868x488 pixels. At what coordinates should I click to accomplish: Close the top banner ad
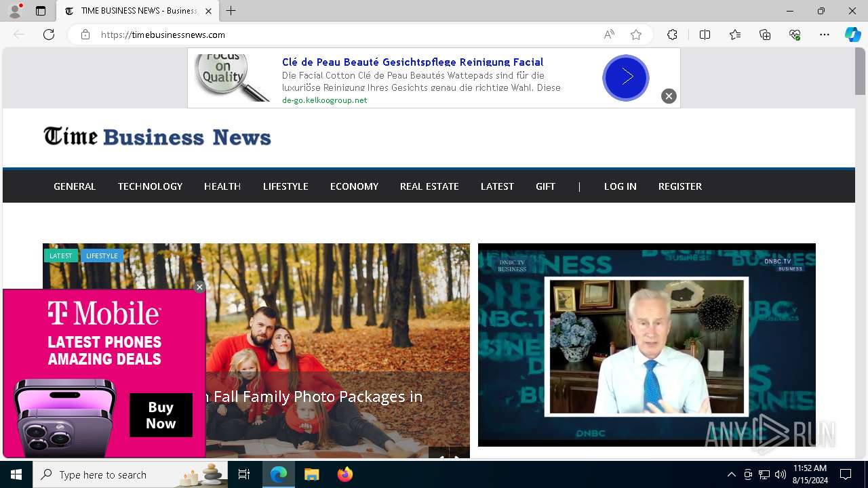(x=669, y=96)
